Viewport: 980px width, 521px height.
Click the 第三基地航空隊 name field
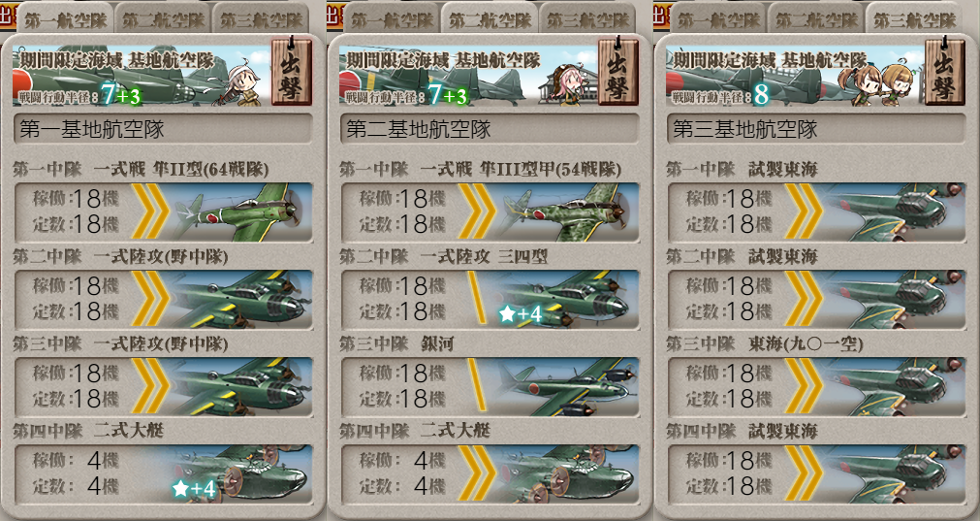817,129
